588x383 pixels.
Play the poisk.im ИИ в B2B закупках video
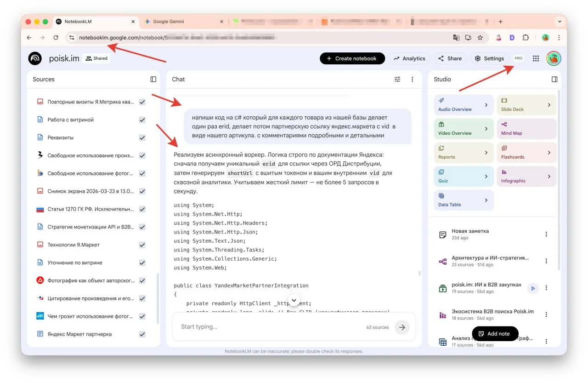coord(532,288)
